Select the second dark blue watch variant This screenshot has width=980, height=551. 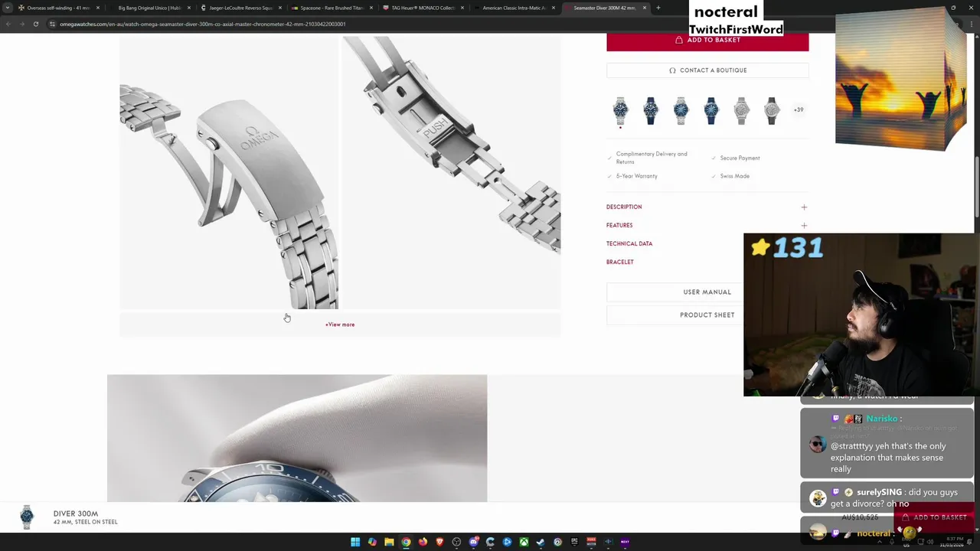(651, 110)
